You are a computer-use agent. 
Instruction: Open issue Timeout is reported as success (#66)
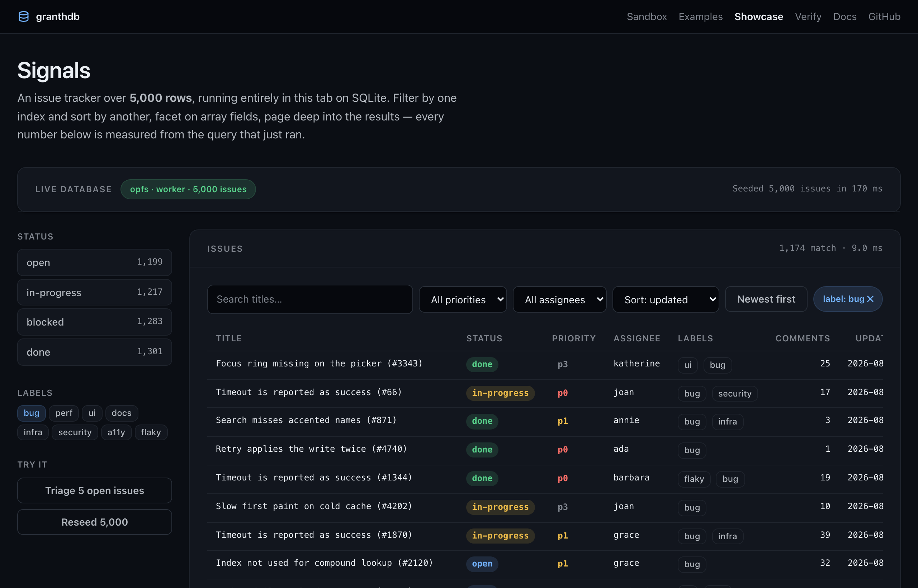click(308, 392)
